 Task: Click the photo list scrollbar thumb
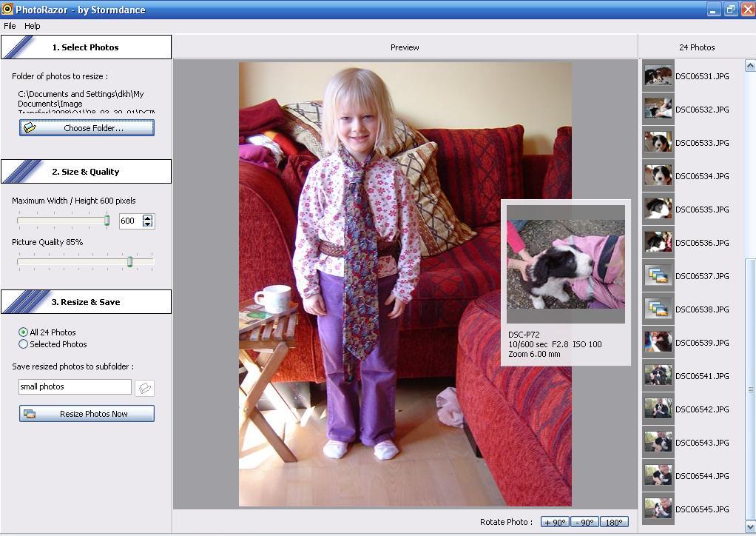[750, 389]
